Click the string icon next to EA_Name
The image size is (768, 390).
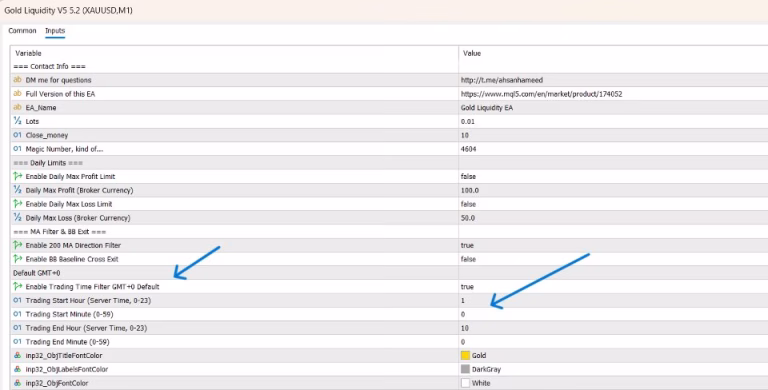click(18, 107)
